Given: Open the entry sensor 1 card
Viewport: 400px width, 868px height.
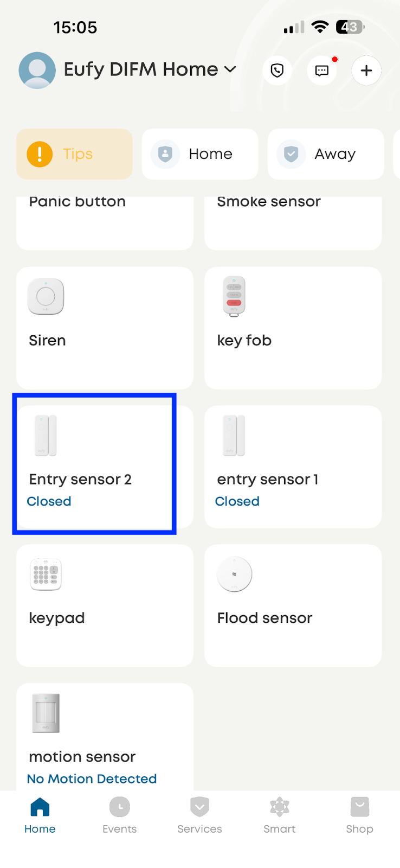Looking at the screenshot, I should 293,467.
